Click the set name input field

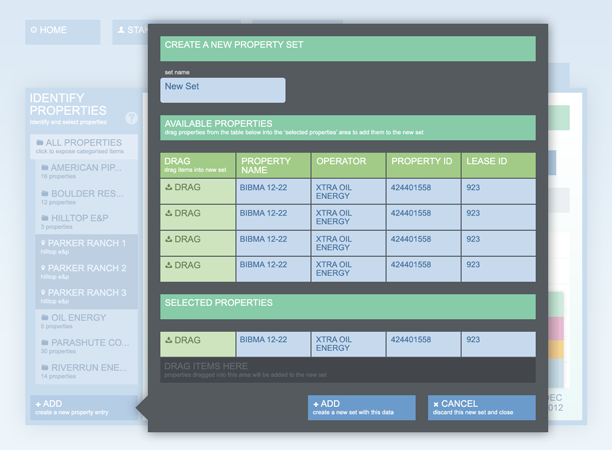223,90
